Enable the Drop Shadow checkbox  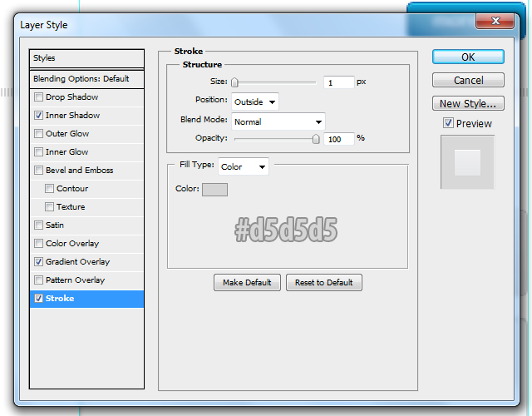coord(39,97)
